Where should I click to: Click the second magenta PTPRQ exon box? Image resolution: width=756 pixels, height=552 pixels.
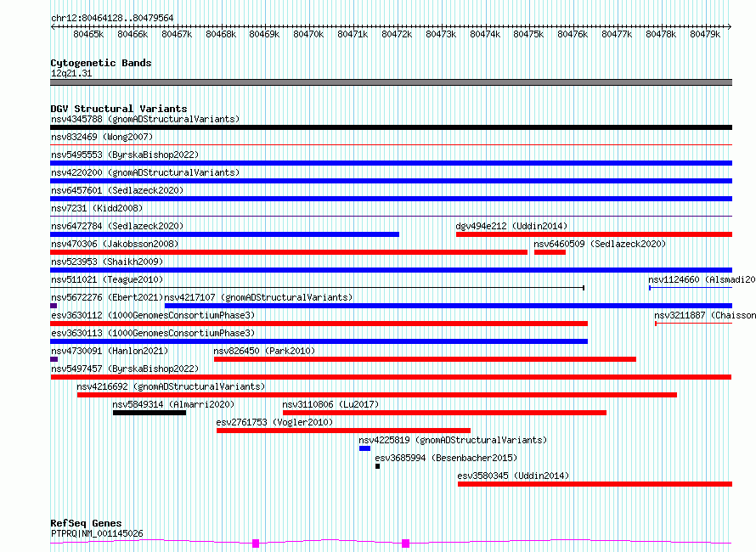point(406,544)
